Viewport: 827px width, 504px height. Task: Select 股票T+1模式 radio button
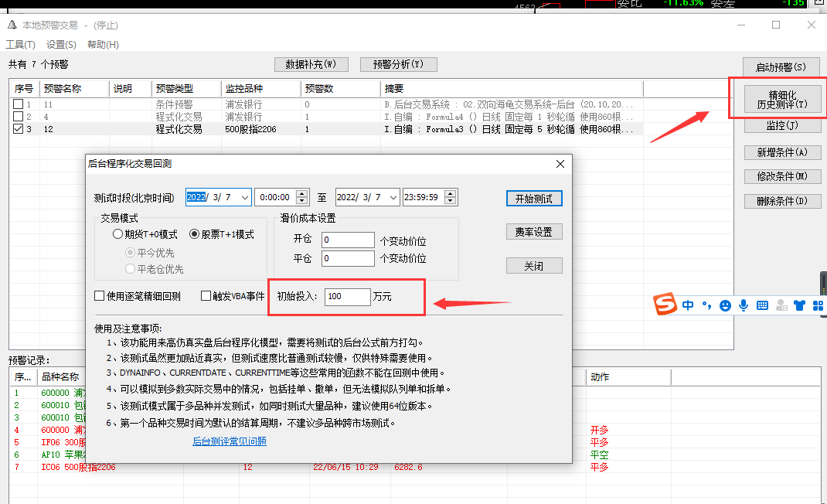(194, 233)
